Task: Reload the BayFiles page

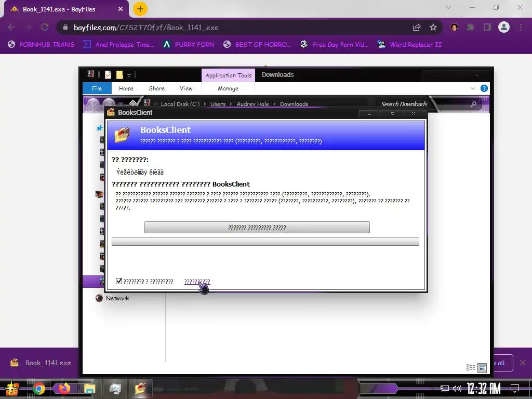Action: point(45,27)
